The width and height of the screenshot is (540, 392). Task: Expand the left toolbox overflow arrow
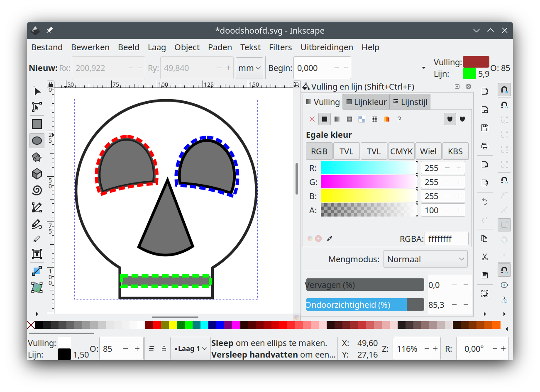pyautogui.click(x=37, y=314)
